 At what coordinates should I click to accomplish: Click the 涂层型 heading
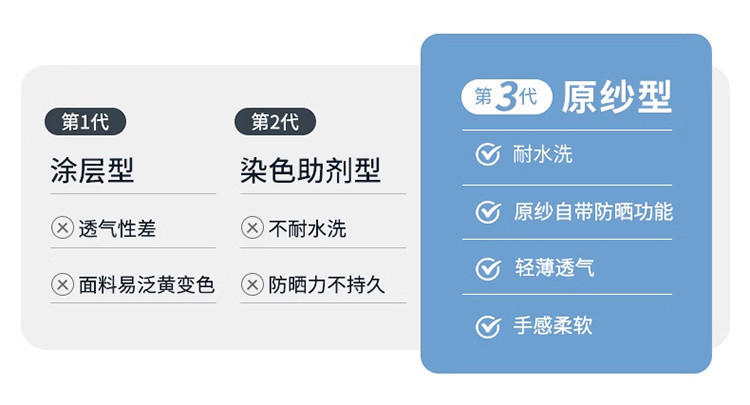[x=92, y=171]
